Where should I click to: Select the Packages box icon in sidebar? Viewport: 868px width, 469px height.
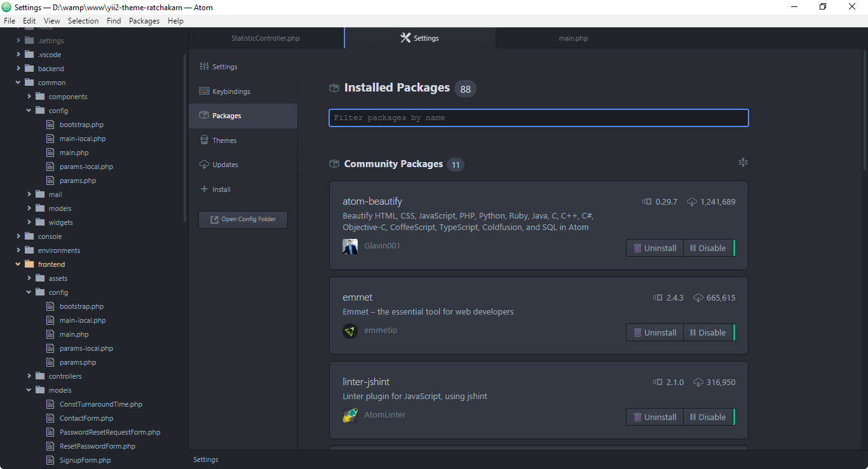point(204,116)
